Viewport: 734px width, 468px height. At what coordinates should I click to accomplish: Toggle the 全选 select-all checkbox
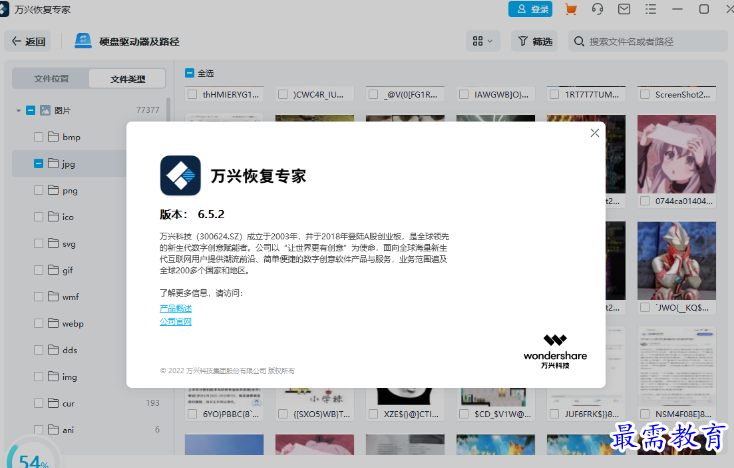(x=189, y=73)
